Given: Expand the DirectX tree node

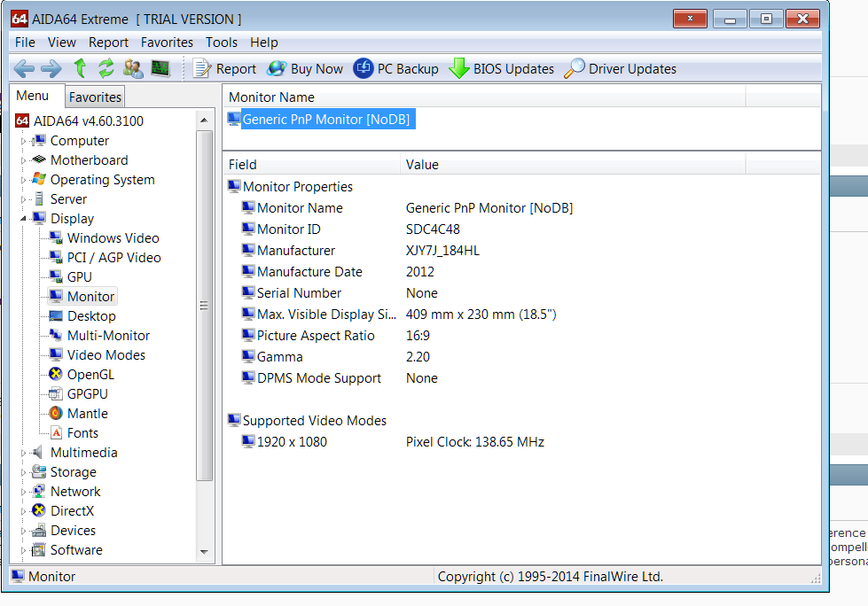Looking at the screenshot, I should [23, 511].
